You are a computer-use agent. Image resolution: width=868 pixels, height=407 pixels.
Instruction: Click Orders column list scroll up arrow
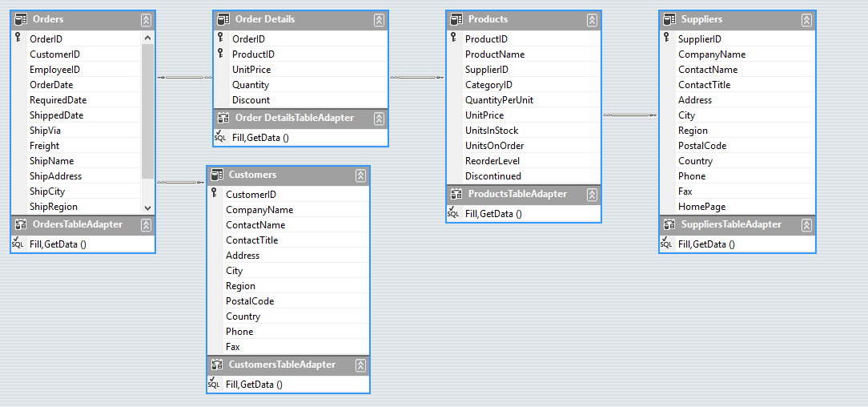pyautogui.click(x=147, y=38)
